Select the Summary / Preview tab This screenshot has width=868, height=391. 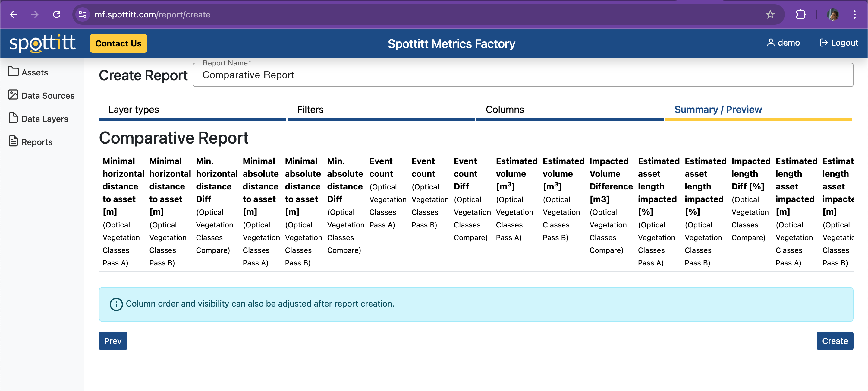tap(718, 109)
